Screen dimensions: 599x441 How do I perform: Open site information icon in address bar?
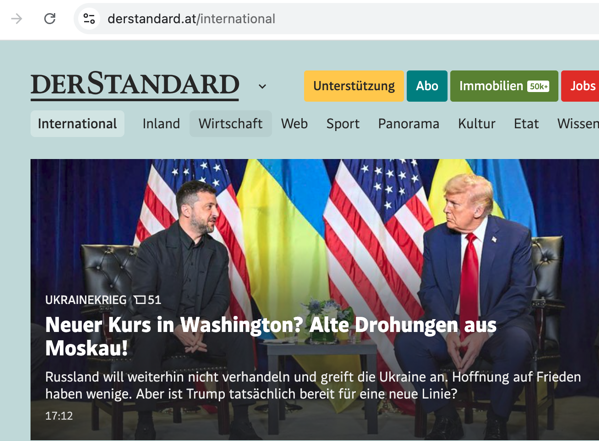point(89,18)
